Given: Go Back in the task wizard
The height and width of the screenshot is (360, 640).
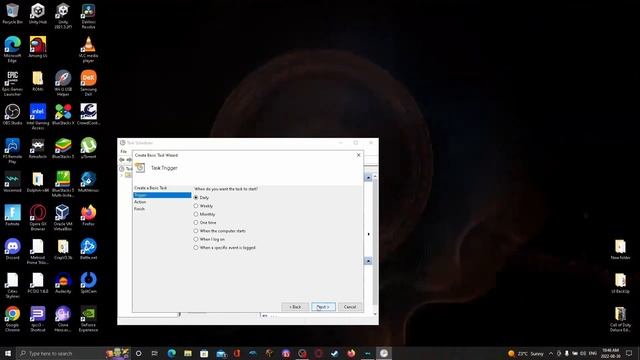Looking at the screenshot, I should click(295, 307).
